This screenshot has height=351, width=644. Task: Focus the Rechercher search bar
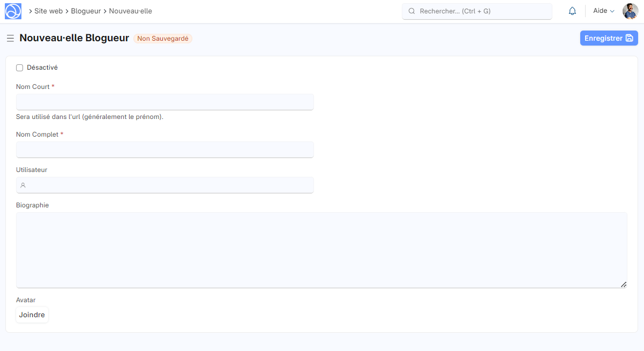pyautogui.click(x=477, y=11)
